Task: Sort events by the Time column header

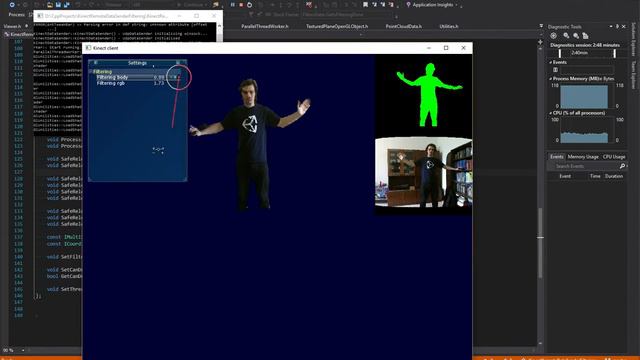Action: (595, 176)
